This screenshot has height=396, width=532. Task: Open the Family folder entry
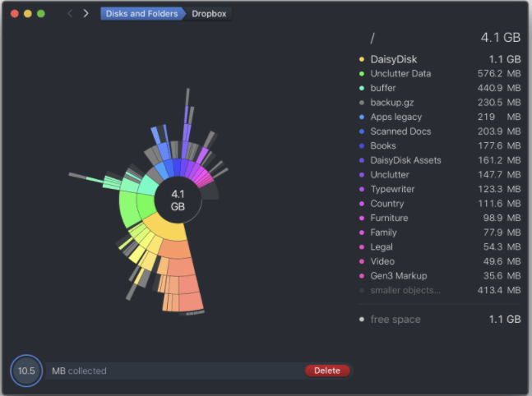(x=440, y=233)
